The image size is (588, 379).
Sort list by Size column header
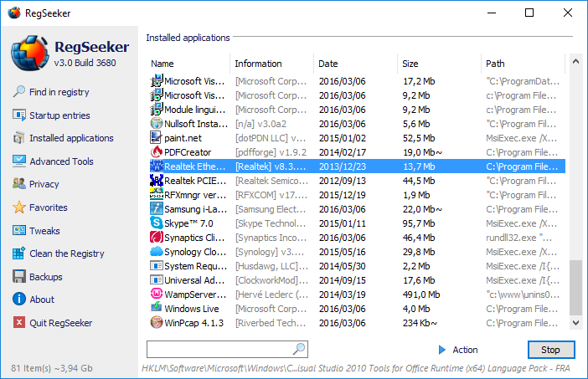(x=439, y=64)
